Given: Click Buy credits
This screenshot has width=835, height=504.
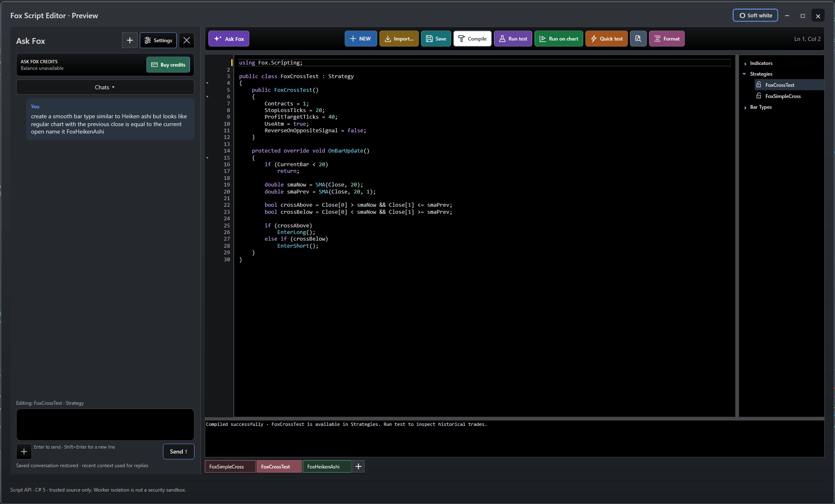Looking at the screenshot, I should coord(168,64).
